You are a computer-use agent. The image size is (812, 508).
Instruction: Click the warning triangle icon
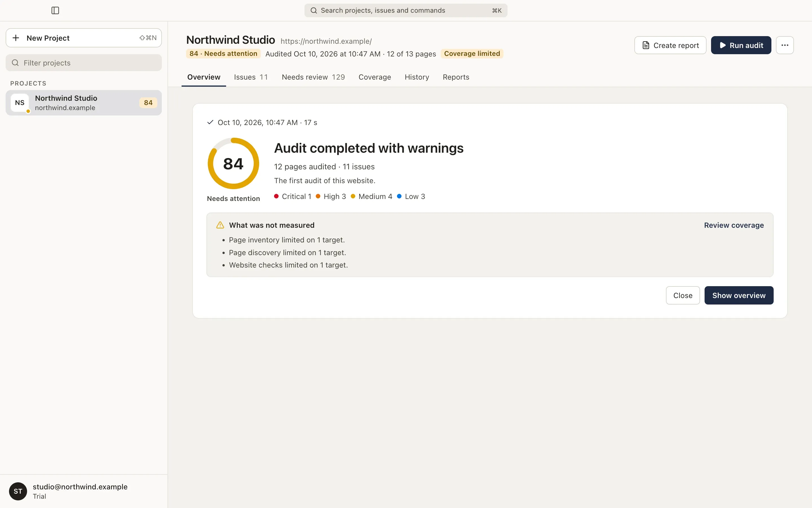220,225
